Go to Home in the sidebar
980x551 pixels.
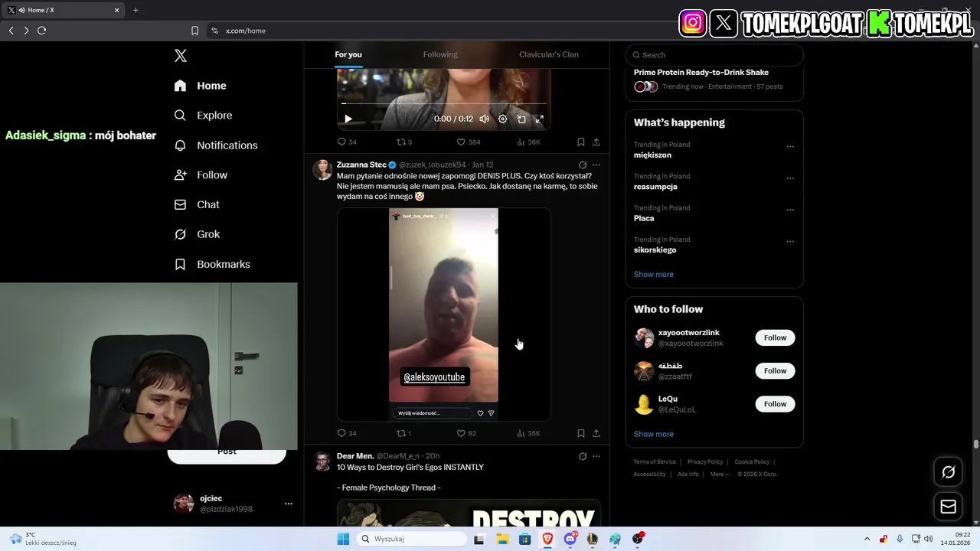tap(201, 86)
